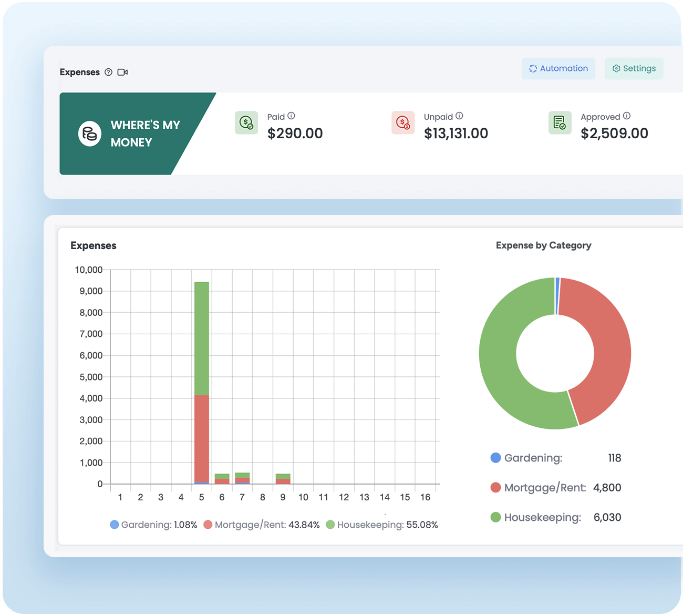Image resolution: width=683 pixels, height=616 pixels.
Task: Click the help question mark icon beside Expenses
Action: pos(108,72)
